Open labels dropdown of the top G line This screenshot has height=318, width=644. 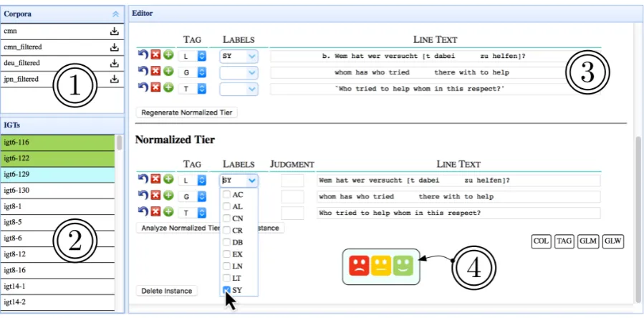(x=239, y=73)
